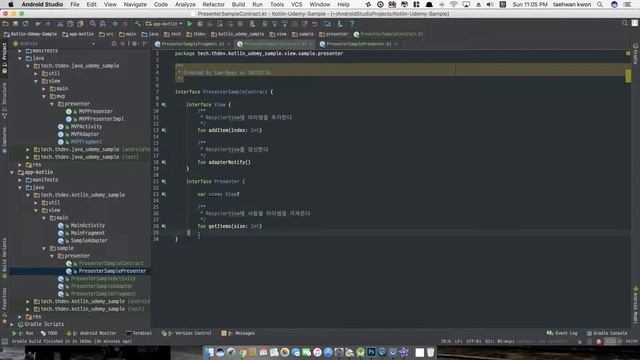Collapse the mvp package node

coord(44,96)
